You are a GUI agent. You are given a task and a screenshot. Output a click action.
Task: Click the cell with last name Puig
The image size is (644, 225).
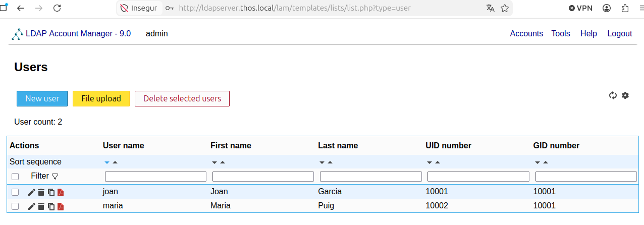point(326,206)
